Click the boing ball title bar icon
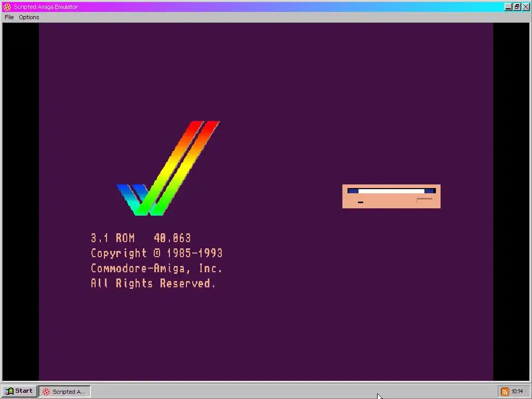Screen dimensions: 532x399 pos(7,7)
